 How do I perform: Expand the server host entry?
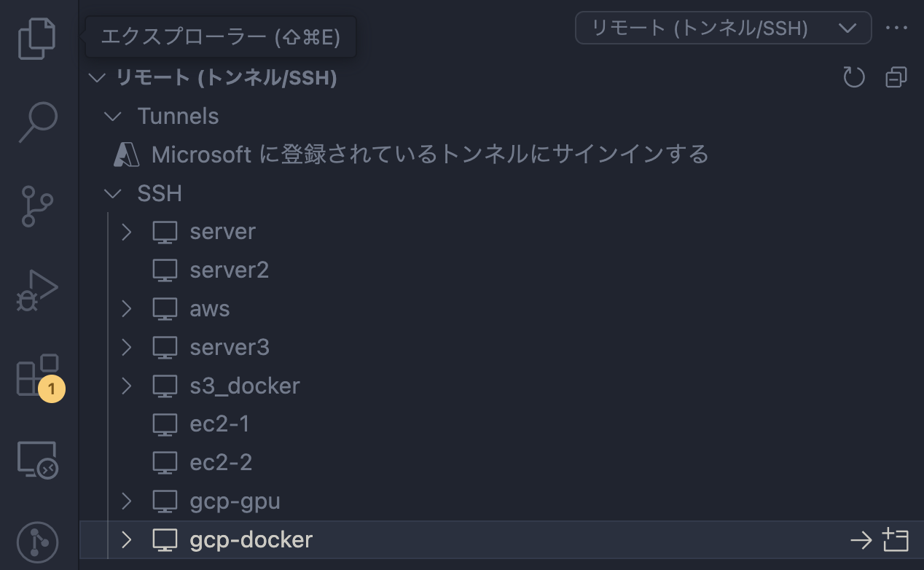(x=125, y=231)
